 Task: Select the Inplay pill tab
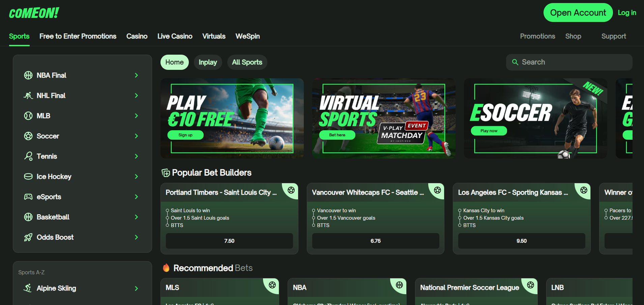point(208,62)
